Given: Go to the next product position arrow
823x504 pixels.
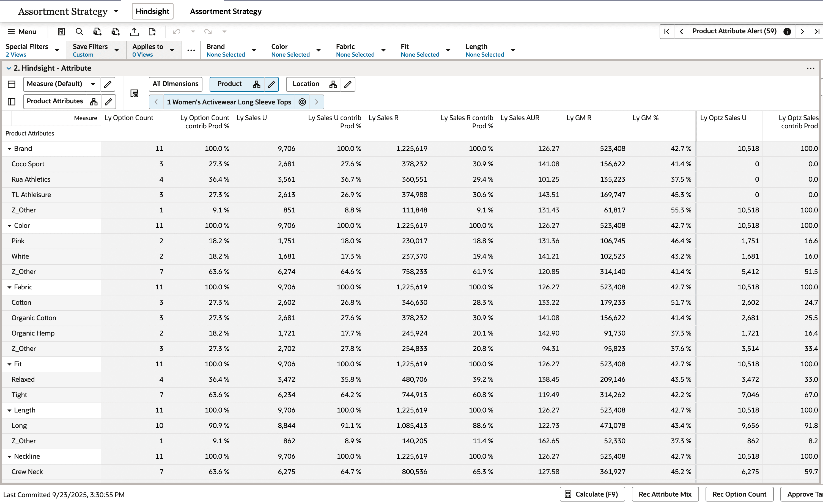Looking at the screenshot, I should pyautogui.click(x=316, y=102).
